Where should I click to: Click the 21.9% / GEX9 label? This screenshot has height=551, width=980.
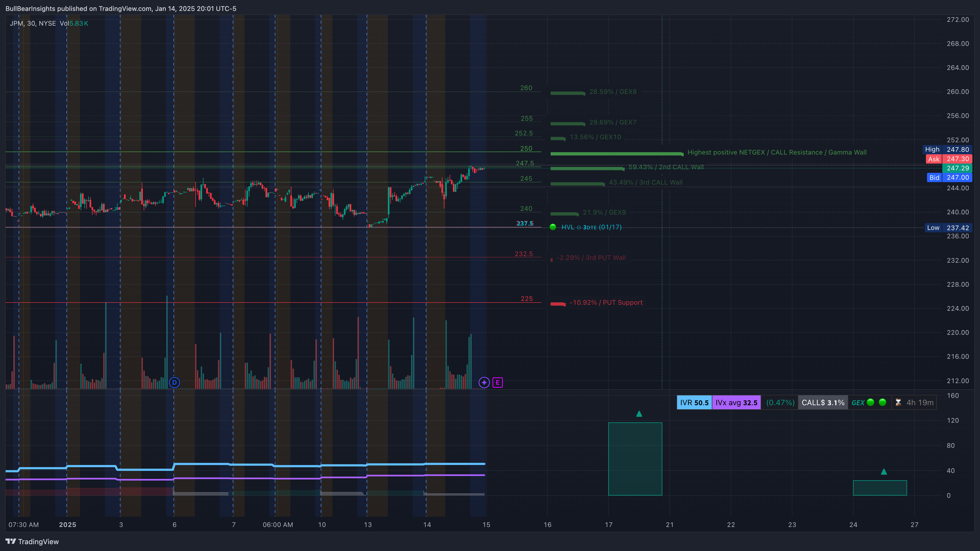pos(604,213)
